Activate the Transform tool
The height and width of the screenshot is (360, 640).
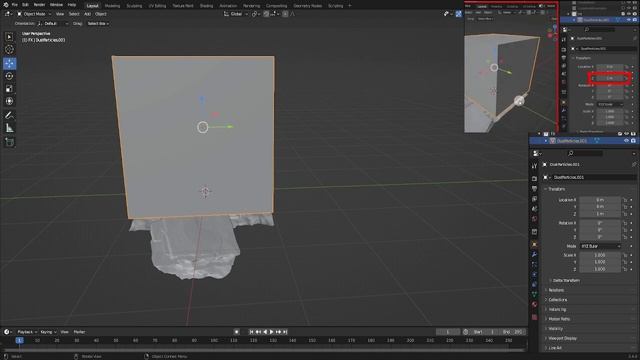(x=9, y=101)
